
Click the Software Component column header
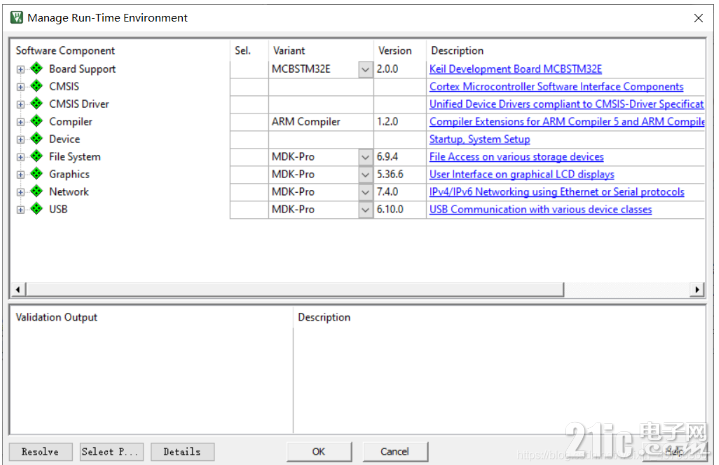tap(65, 50)
